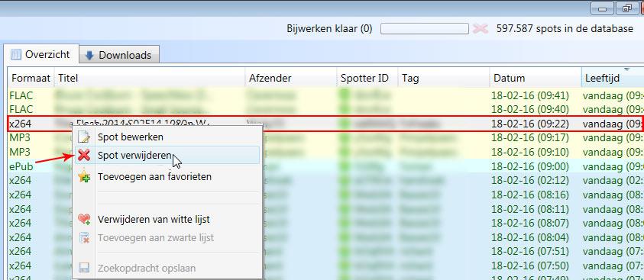Click the Titel column header
Viewport: 644px width, 280px height.
pyautogui.click(x=150, y=78)
